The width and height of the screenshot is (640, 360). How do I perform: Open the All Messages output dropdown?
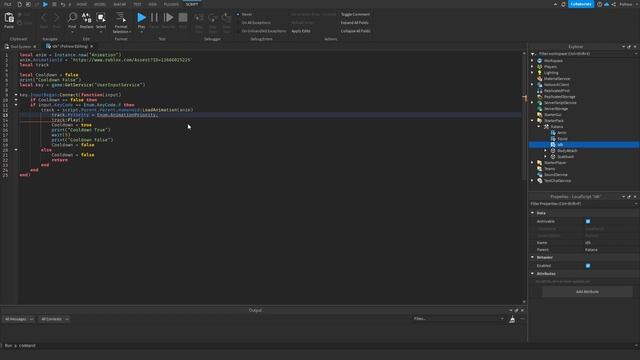(19, 319)
